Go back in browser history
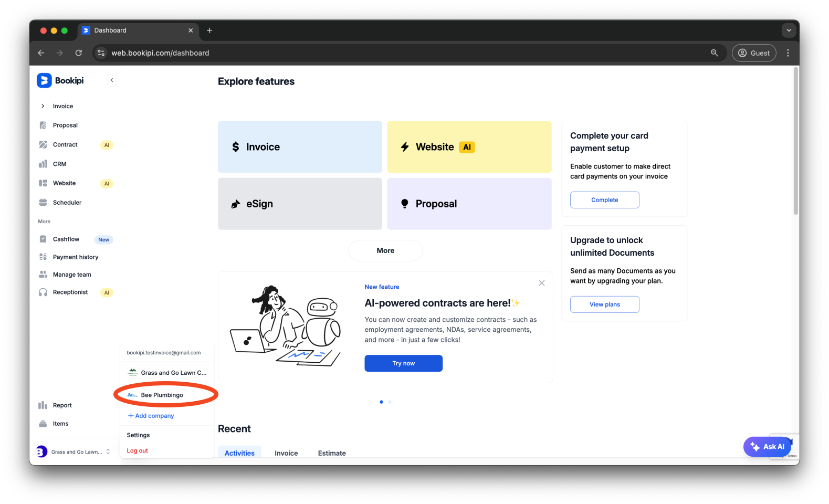The width and height of the screenshot is (829, 504). [x=41, y=53]
